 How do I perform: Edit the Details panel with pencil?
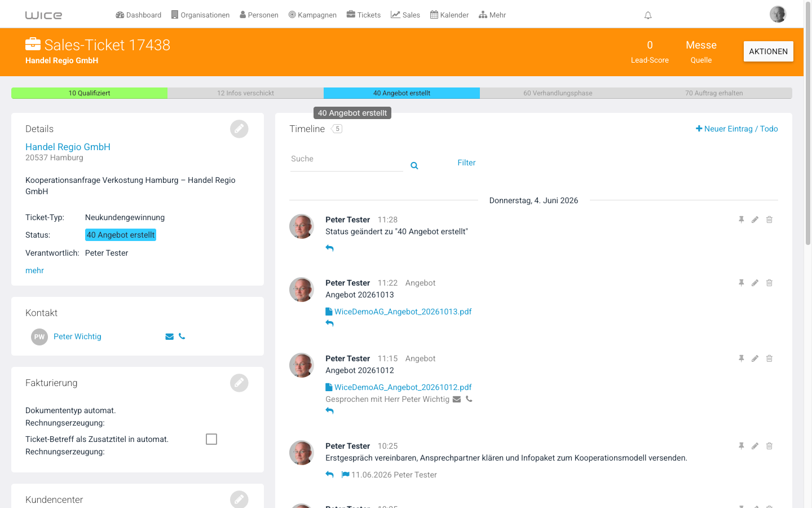click(x=239, y=129)
